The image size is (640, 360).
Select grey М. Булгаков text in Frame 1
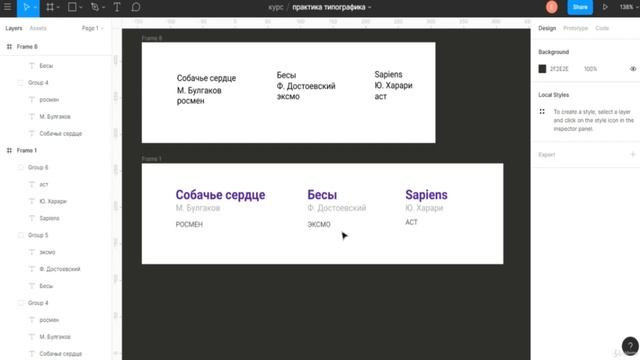tap(198, 208)
